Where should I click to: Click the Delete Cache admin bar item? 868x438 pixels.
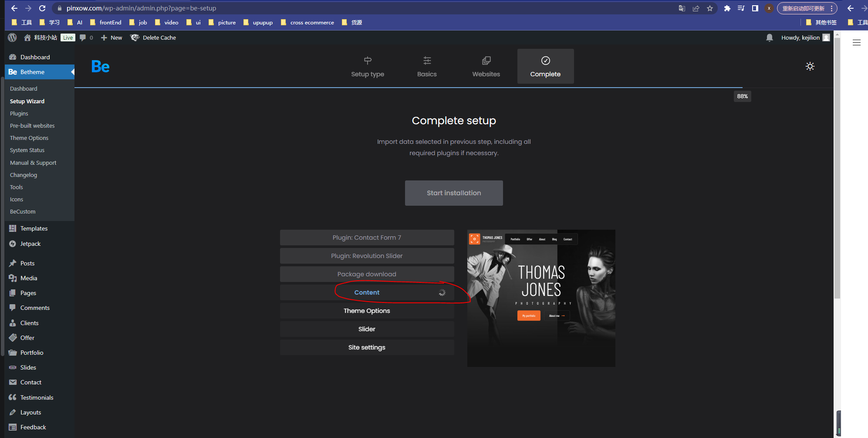coord(153,37)
